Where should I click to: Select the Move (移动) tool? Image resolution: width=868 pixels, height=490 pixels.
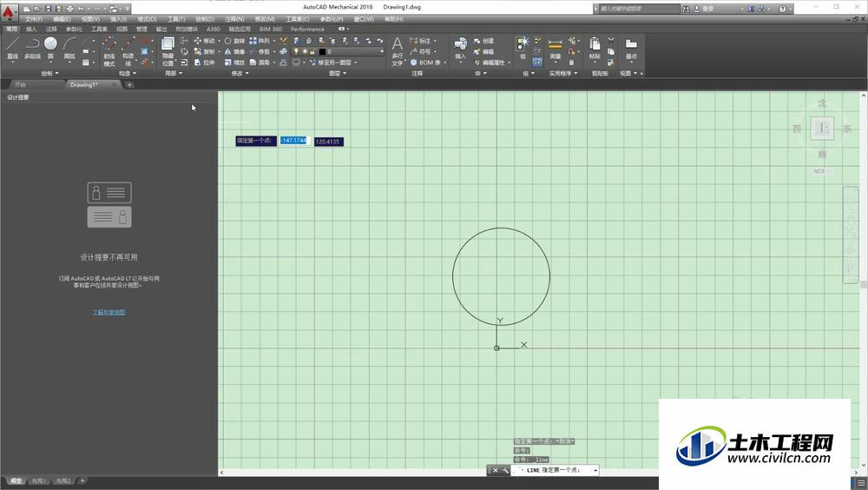(205, 41)
